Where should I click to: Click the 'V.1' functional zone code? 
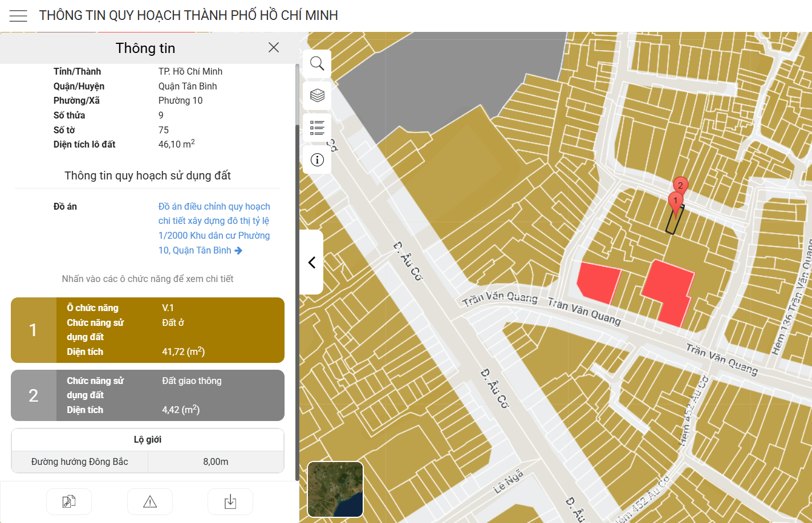point(168,308)
